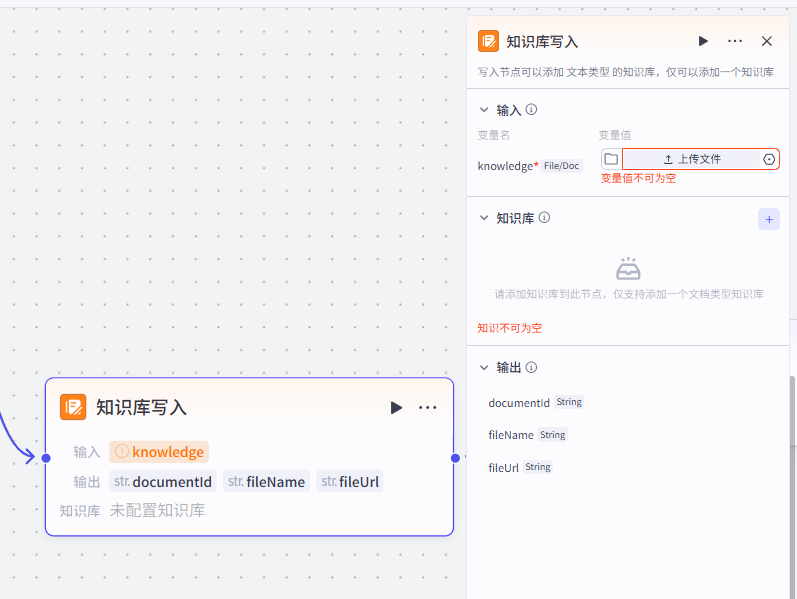
Task: Click the node's right output port
Action: point(455,458)
